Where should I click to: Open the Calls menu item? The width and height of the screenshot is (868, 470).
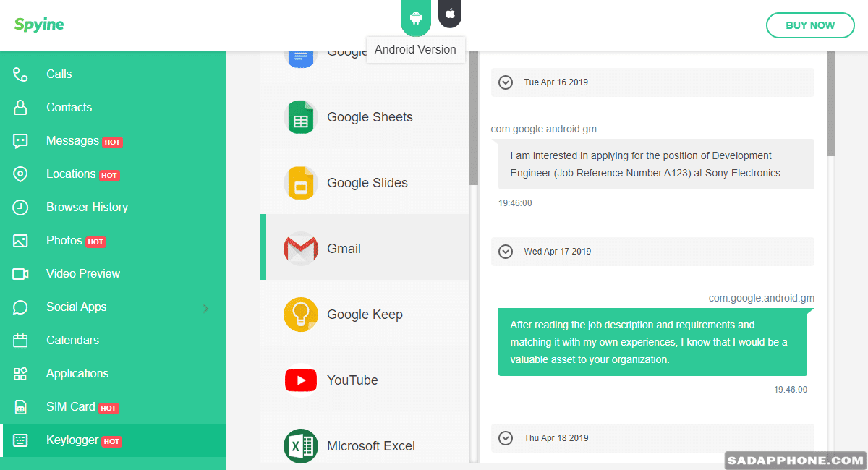59,74
